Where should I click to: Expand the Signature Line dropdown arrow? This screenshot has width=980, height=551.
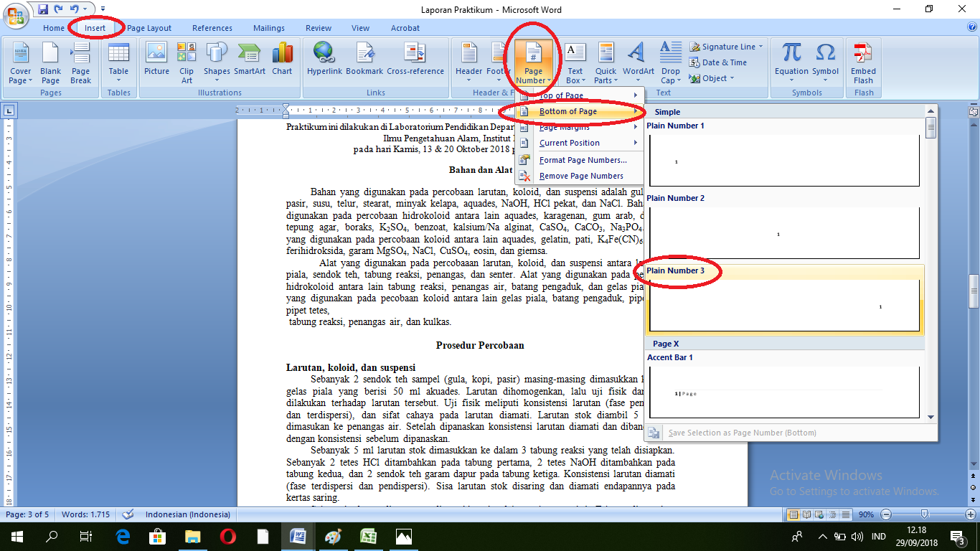pos(760,47)
